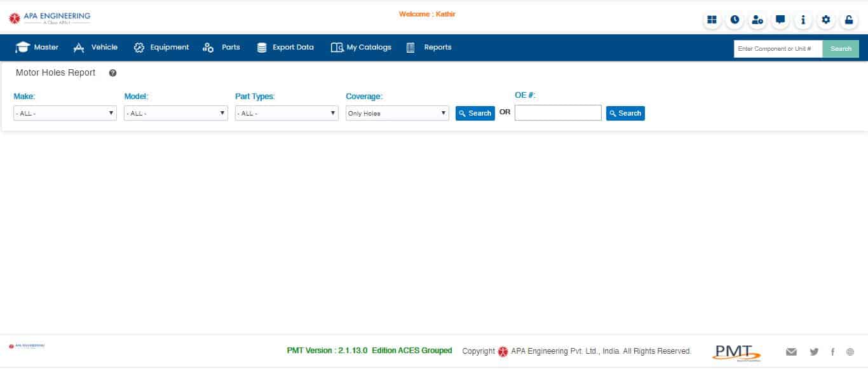
Task: Expand the Make dropdown
Action: tap(65, 113)
